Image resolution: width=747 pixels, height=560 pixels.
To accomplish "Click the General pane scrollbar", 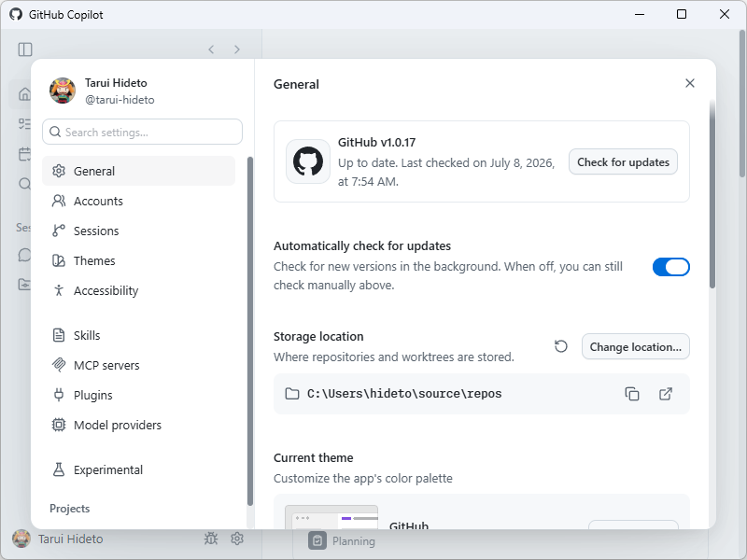I will click(x=712, y=194).
